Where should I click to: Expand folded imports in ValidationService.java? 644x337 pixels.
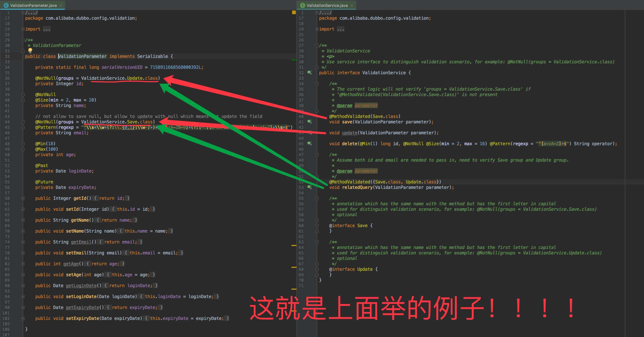[x=317, y=29]
